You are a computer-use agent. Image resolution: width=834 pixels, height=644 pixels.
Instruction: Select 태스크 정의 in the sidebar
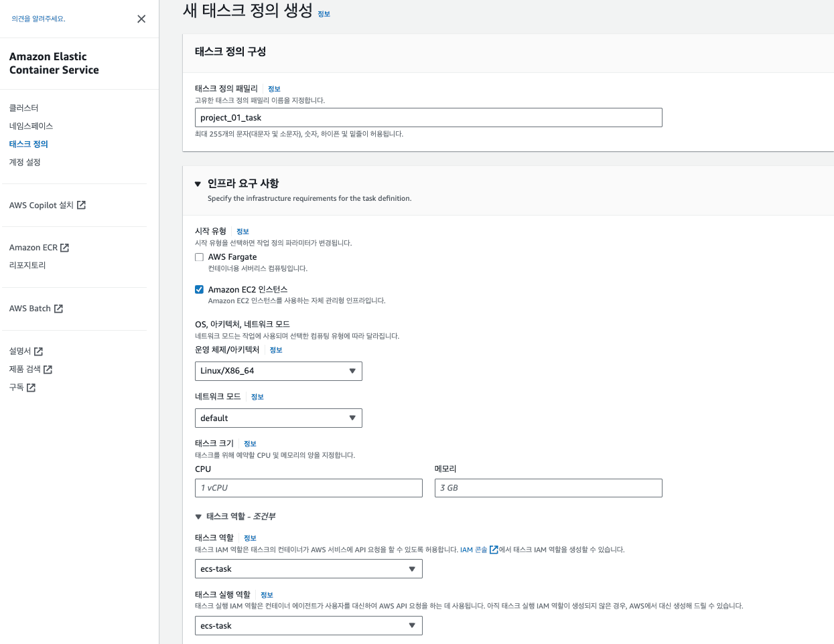click(x=29, y=144)
